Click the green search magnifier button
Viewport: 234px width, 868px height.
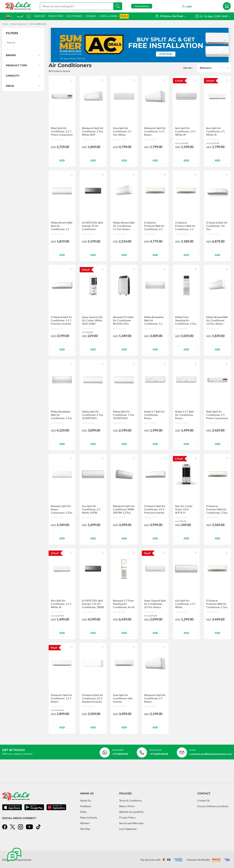pos(118,6)
